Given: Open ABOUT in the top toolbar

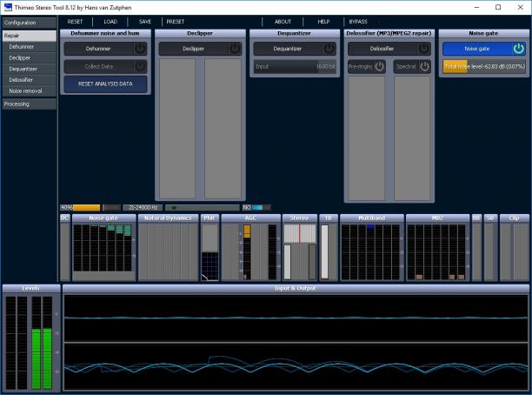Looking at the screenshot, I should (x=283, y=22).
